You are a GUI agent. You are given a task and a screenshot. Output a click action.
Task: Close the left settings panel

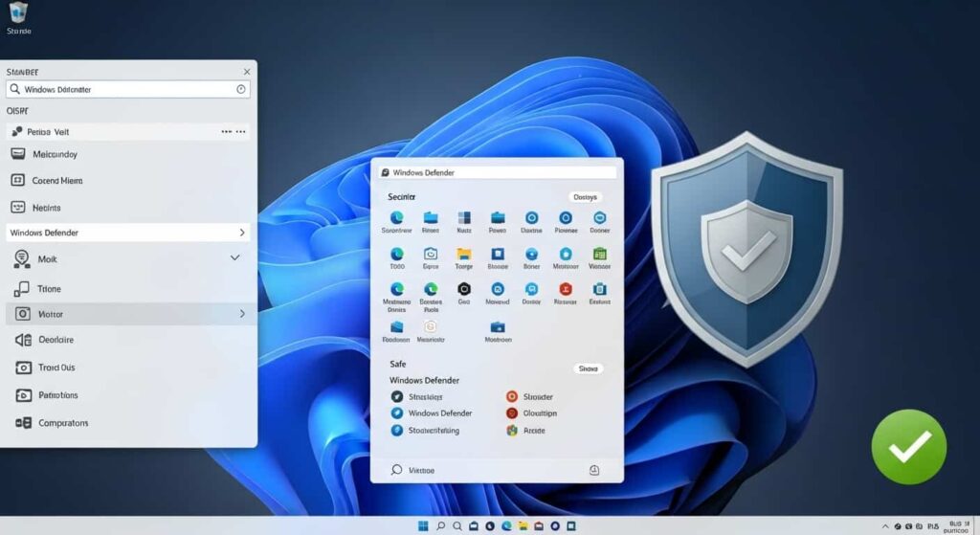[x=247, y=72]
